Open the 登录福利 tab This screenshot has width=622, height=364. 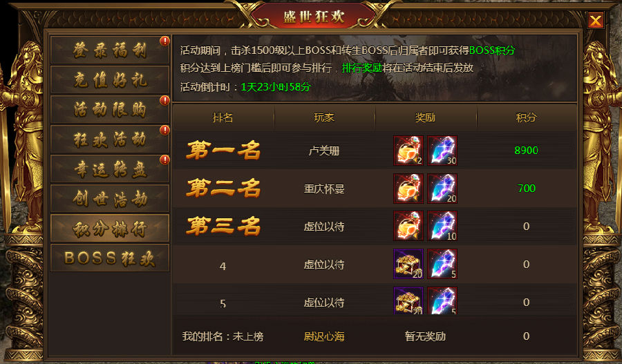coord(110,50)
